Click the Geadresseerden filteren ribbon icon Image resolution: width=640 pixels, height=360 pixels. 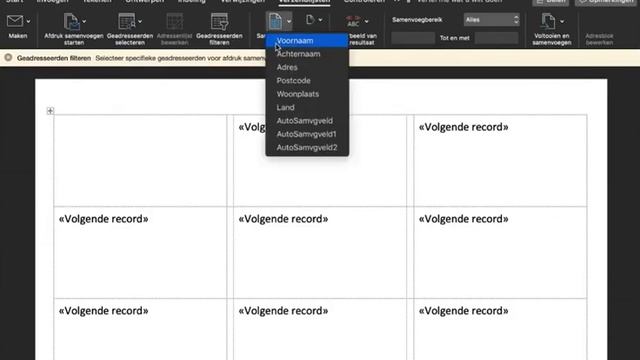(x=219, y=21)
